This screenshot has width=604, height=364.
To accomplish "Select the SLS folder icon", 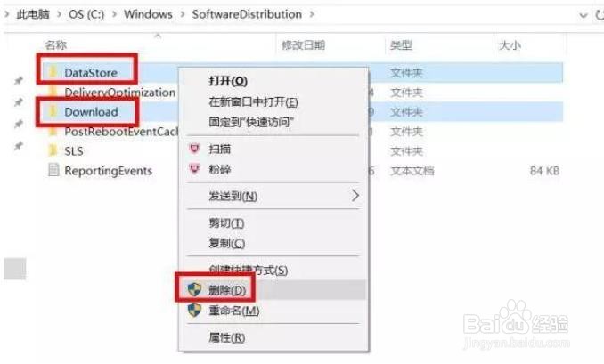I will pyautogui.click(x=53, y=150).
